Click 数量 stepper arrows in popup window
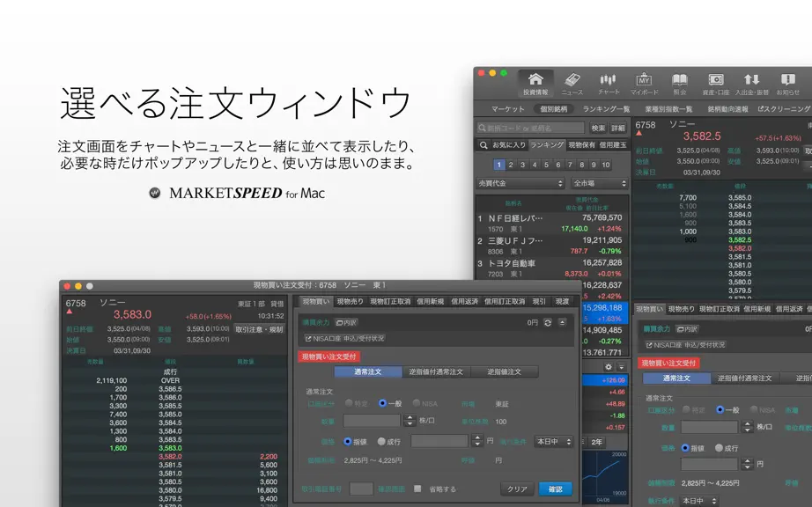Image resolution: width=812 pixels, height=507 pixels. [x=410, y=420]
